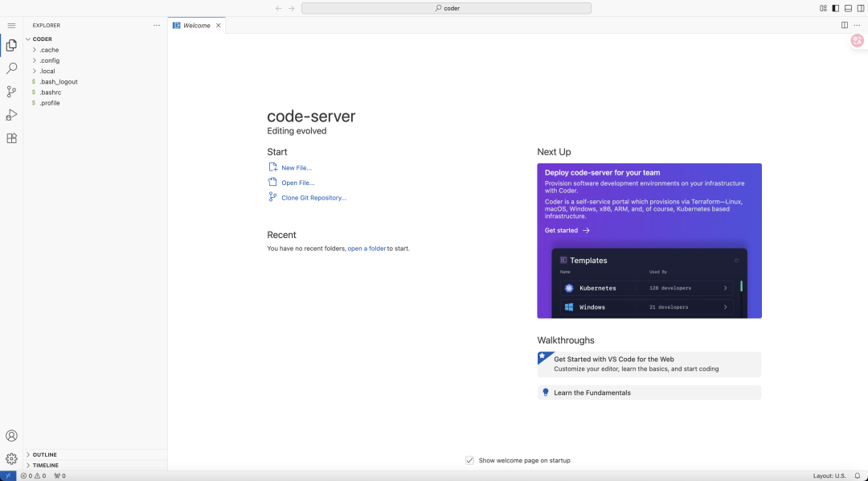Viewport: 868px width, 481px height.
Task: Open the Search view in activity bar
Action: point(11,68)
